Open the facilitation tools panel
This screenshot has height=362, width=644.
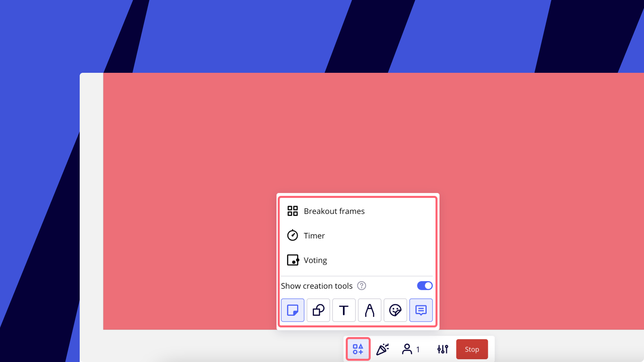pyautogui.click(x=358, y=349)
